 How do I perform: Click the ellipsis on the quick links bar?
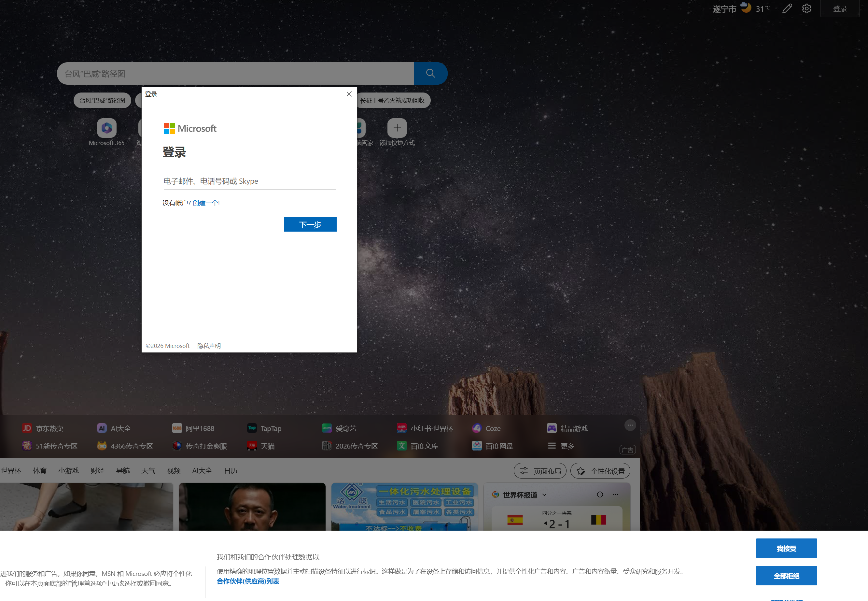[630, 425]
